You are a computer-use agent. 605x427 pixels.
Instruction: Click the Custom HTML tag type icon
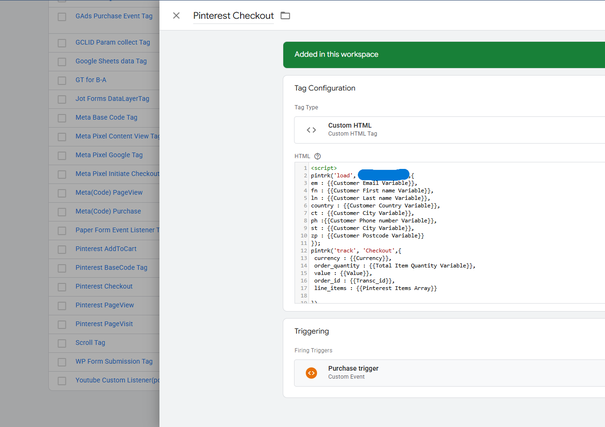[311, 129]
